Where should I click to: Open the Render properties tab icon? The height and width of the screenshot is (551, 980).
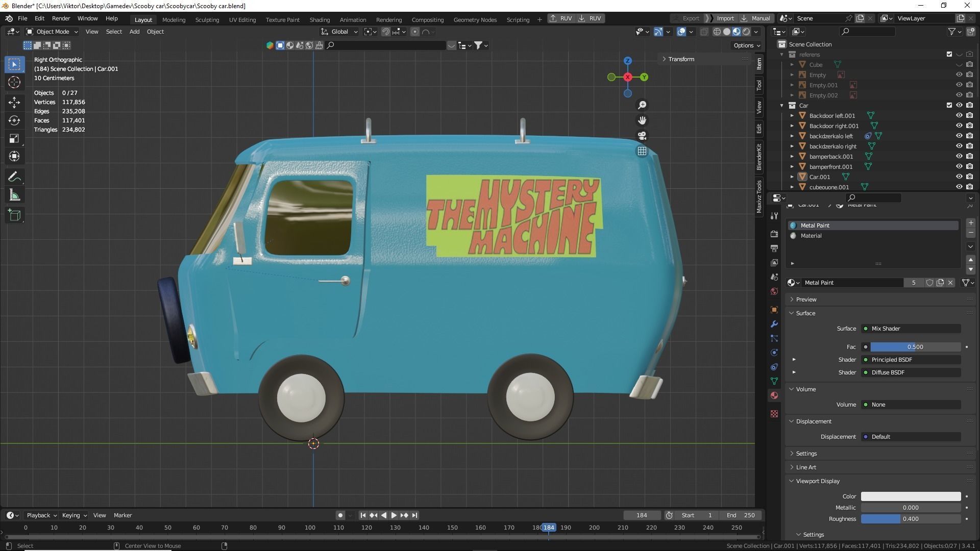(774, 234)
